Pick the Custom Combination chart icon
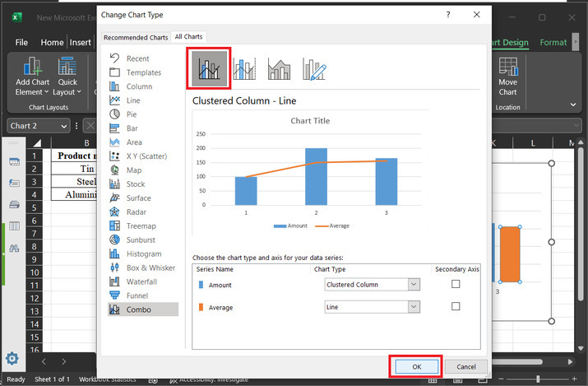This screenshot has height=386, width=588. coord(314,70)
